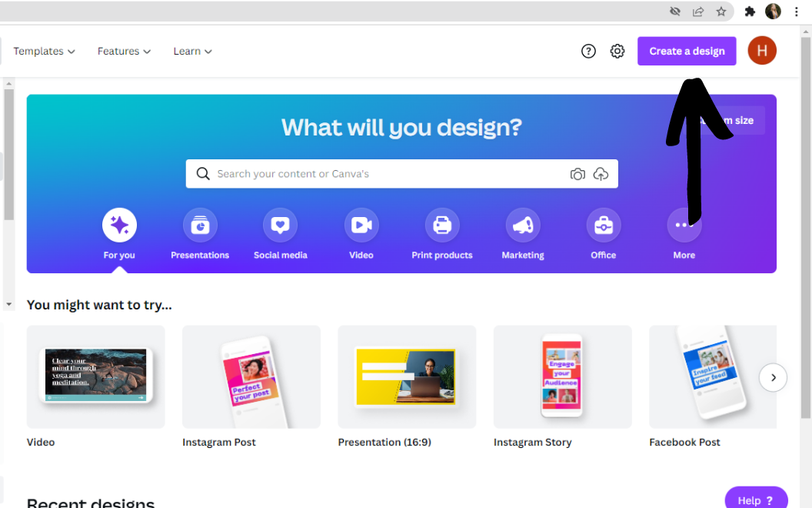The image size is (812, 508).
Task: Open the help question mark icon
Action: pos(588,52)
